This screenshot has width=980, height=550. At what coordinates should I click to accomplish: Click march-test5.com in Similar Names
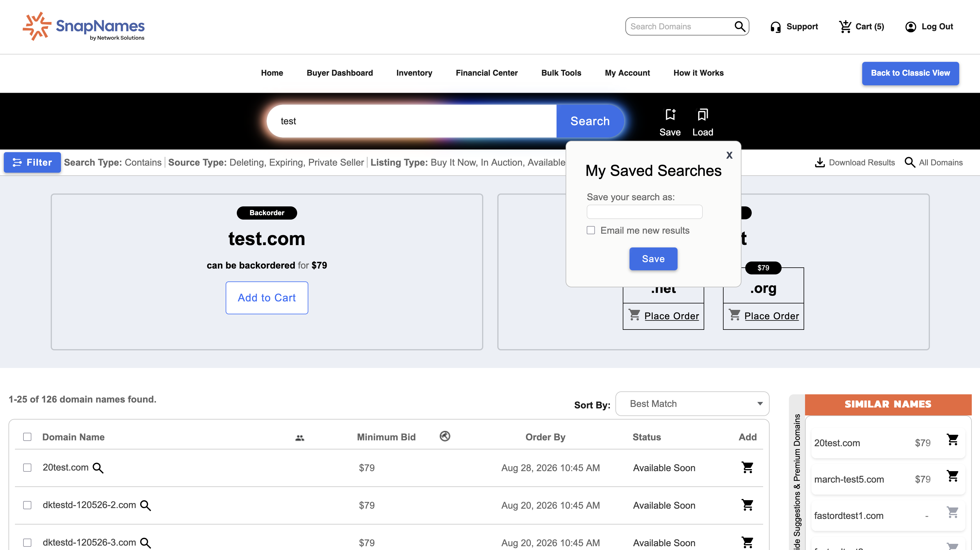(849, 479)
